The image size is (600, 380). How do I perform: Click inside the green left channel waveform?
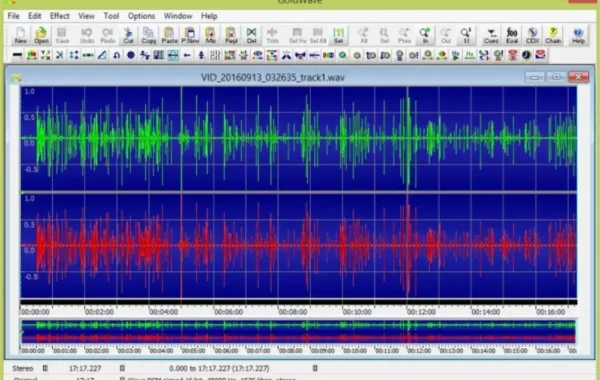298,139
